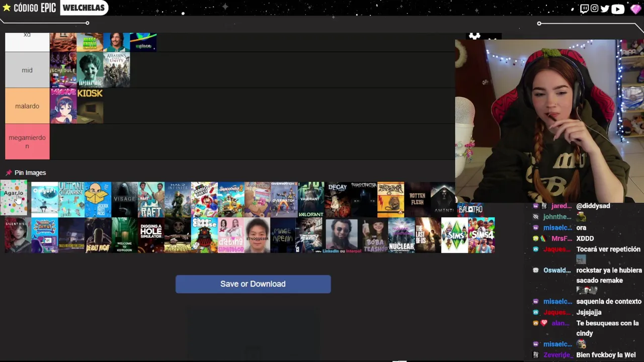Click the Pin Images label
Viewport: 644px width, 362px height.
[x=30, y=172]
